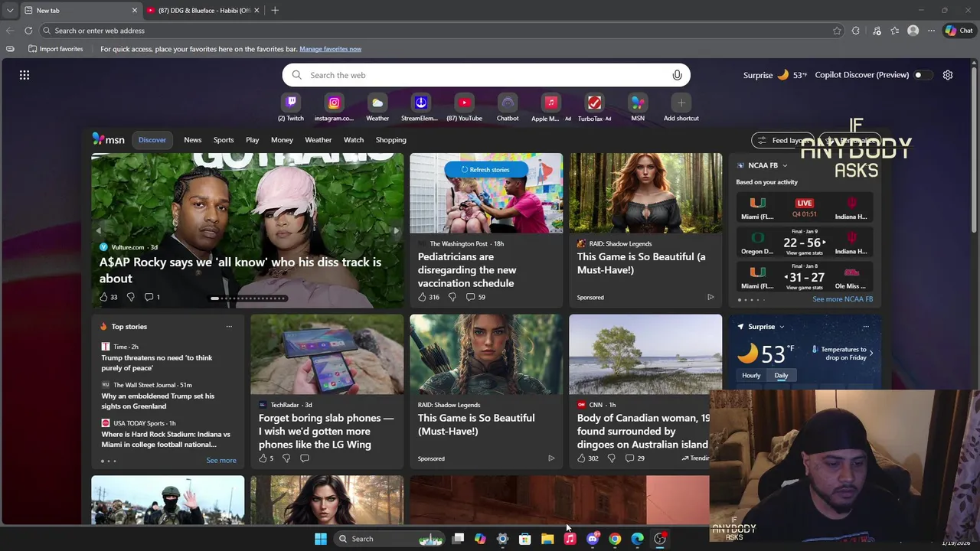The image size is (980, 551).
Task: Open Discord from the taskbar
Action: [593, 539]
